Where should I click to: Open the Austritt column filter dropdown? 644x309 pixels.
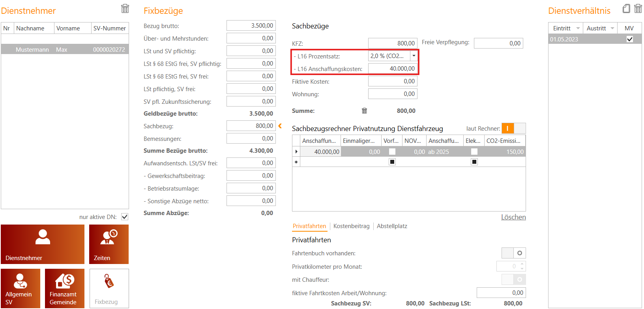coord(612,28)
